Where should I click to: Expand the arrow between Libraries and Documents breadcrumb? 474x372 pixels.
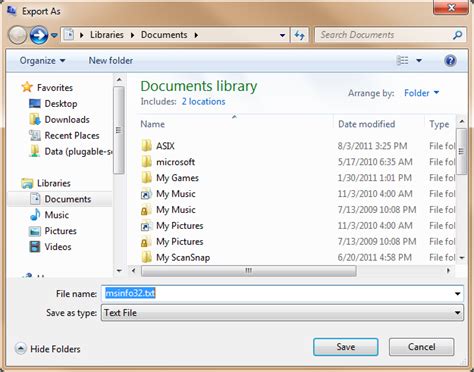132,35
